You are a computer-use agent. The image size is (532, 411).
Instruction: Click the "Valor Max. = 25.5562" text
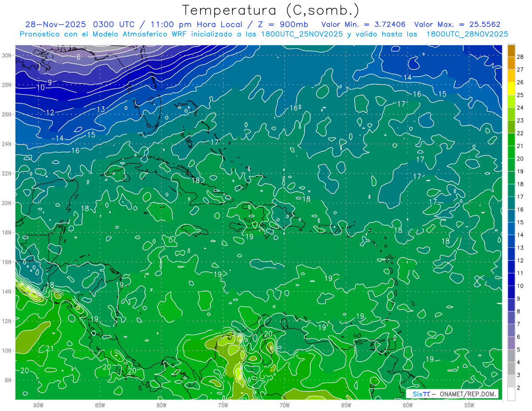coord(458,24)
